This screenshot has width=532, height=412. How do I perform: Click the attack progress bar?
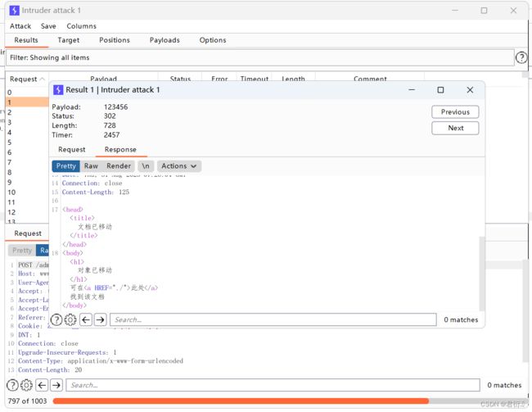coord(291,401)
